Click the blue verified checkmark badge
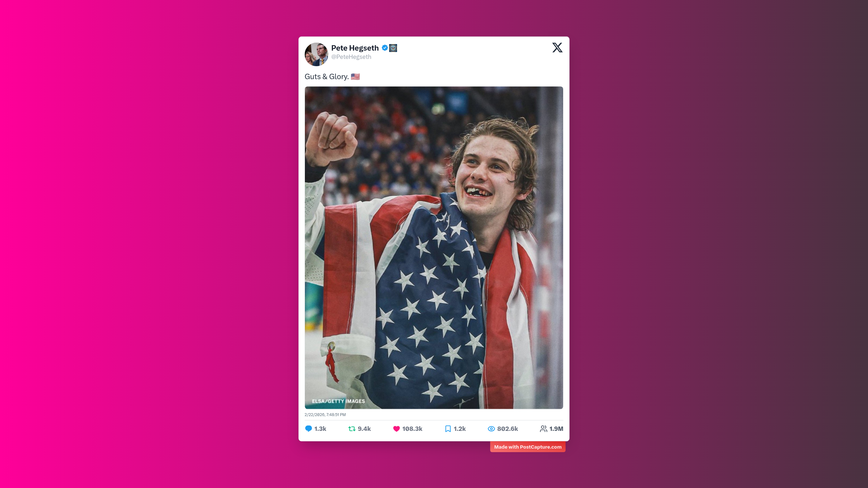This screenshot has width=868, height=488. click(385, 48)
